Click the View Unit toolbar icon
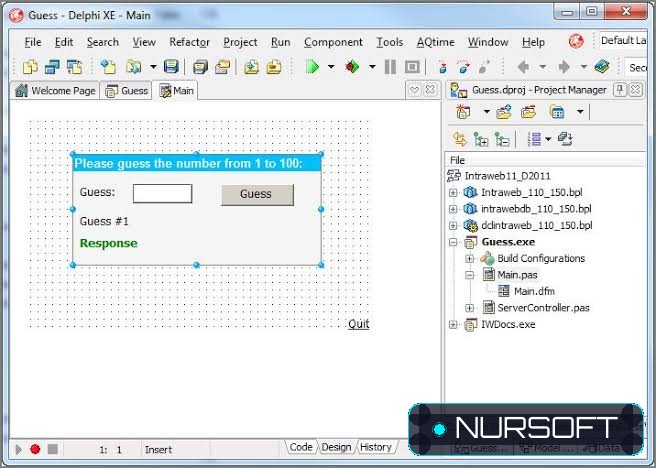This screenshot has width=656, height=468. point(31,66)
